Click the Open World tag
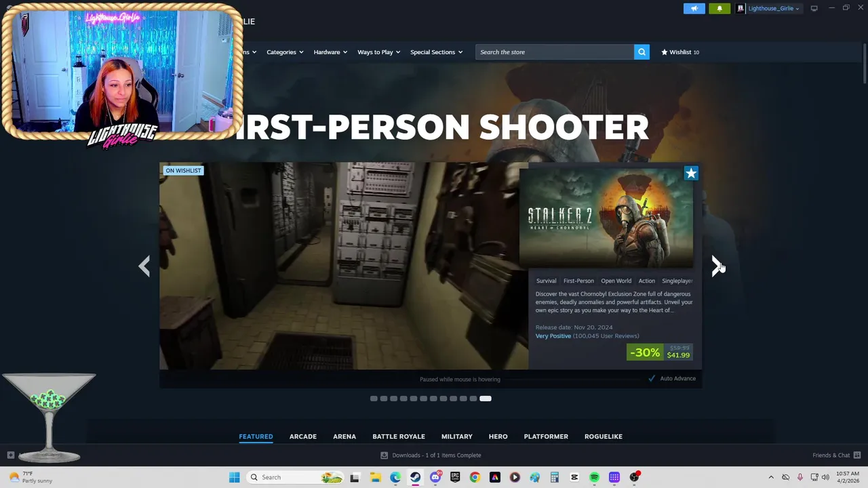 [x=616, y=281]
